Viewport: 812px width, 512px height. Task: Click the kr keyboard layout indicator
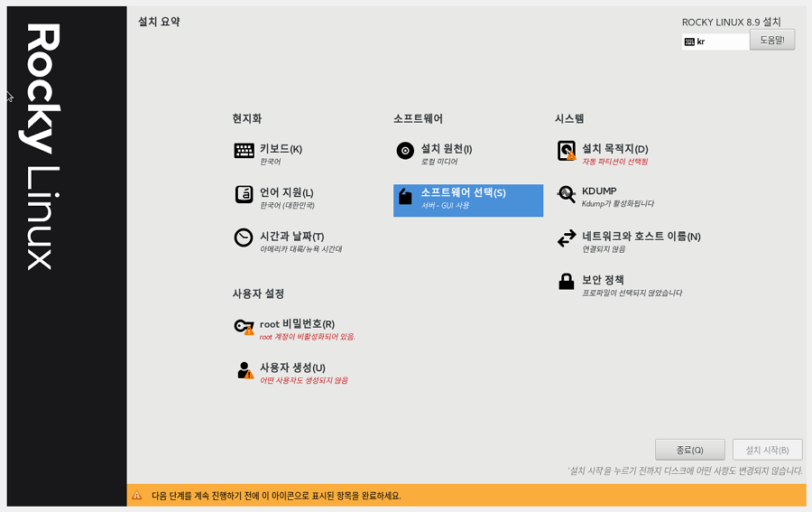[715, 42]
